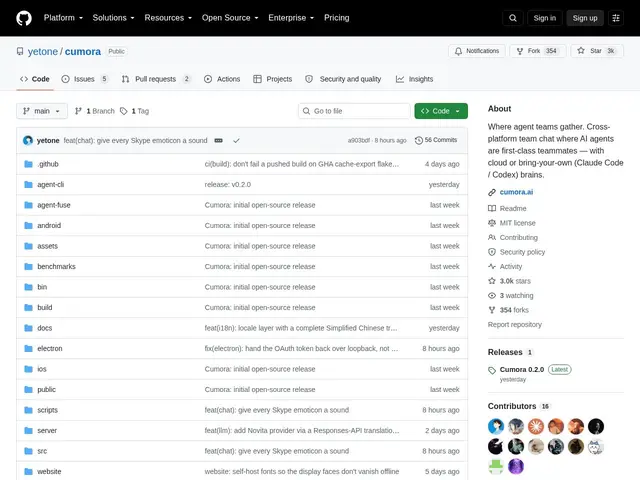This screenshot has height=480, width=640.
Task: Expand the Solutions menu
Action: (x=113, y=18)
